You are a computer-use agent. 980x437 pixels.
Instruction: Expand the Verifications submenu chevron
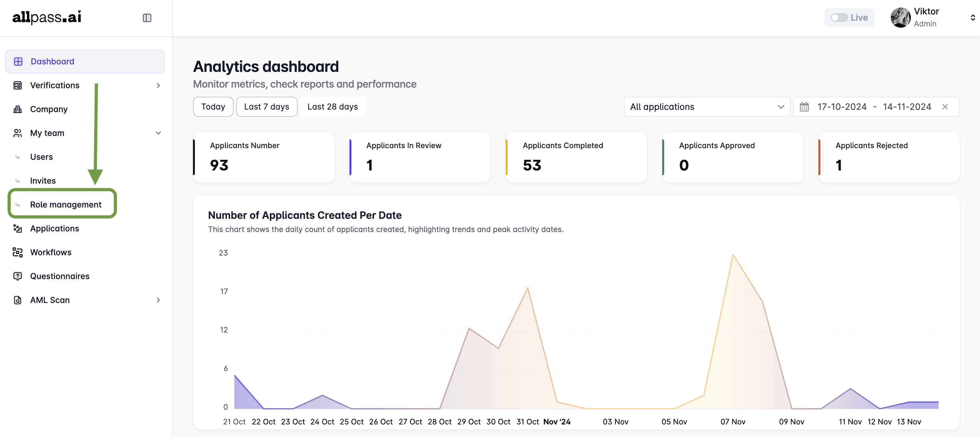(158, 85)
